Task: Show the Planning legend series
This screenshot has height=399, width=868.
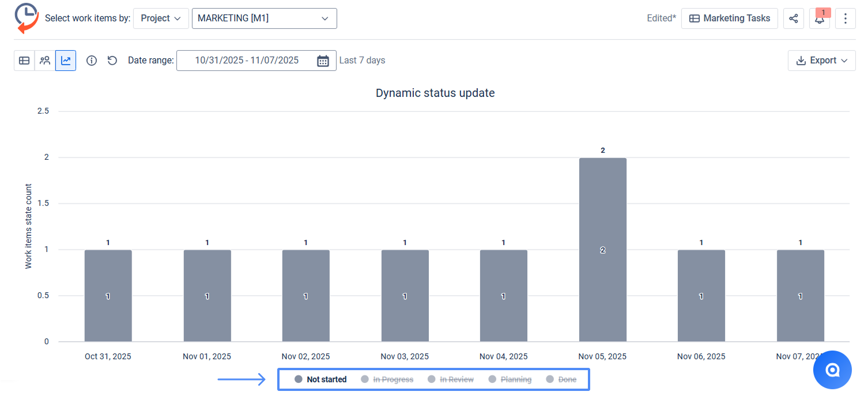Action: 510,379
